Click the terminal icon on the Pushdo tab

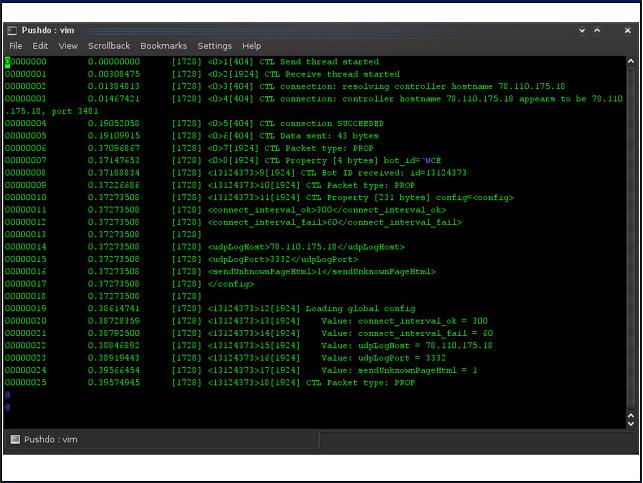pyautogui.click(x=15, y=439)
